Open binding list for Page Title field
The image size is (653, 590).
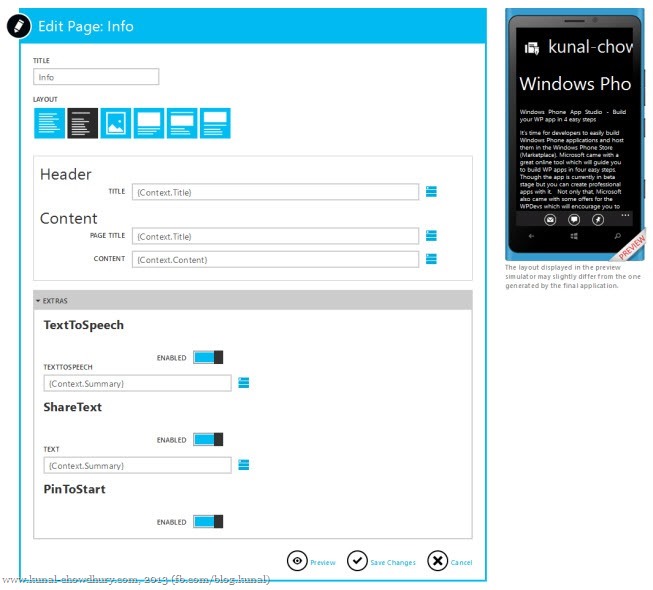(431, 236)
